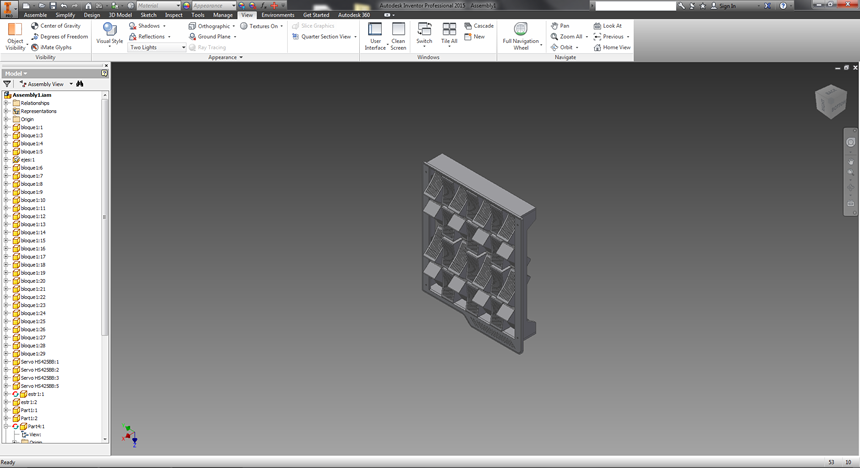Switch to the Assemble ribbon tab
The width and height of the screenshot is (860, 468).
click(x=35, y=15)
